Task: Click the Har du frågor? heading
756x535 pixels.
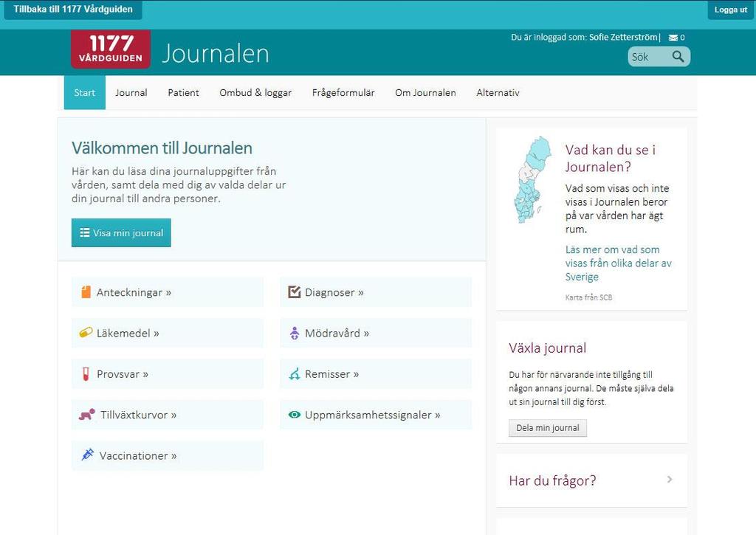Action: point(552,480)
